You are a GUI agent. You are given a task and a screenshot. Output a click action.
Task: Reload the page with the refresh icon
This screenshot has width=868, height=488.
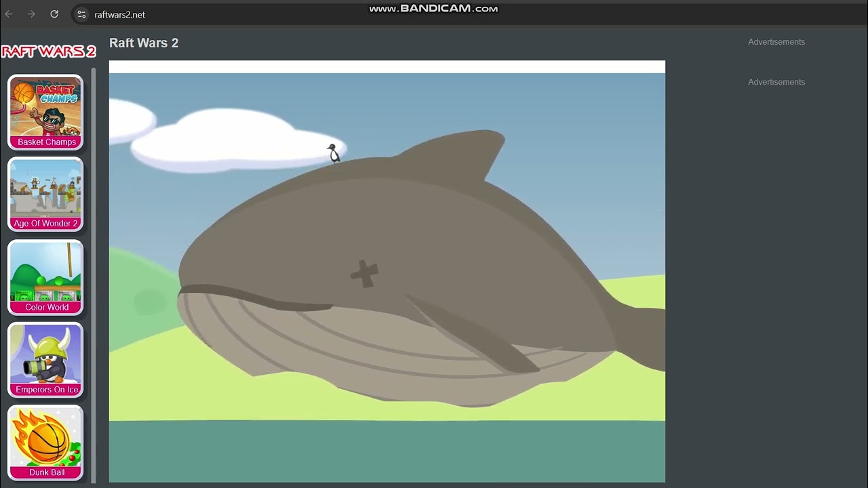(x=54, y=14)
